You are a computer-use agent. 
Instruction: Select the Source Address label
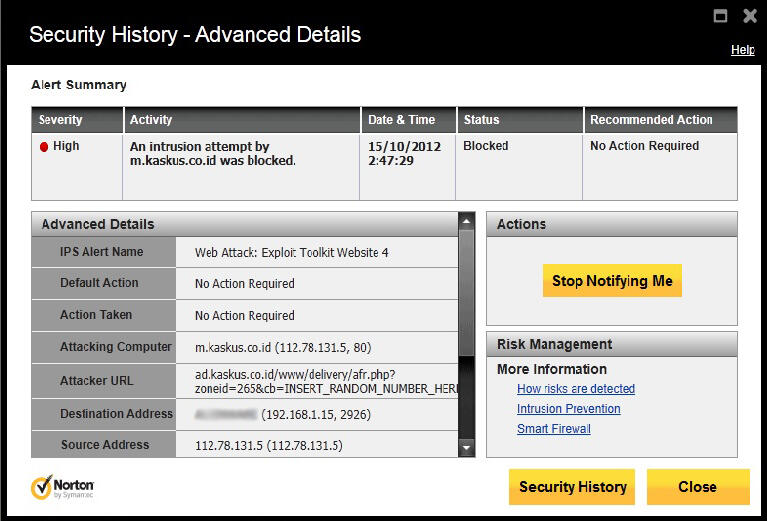pyautogui.click(x=105, y=445)
